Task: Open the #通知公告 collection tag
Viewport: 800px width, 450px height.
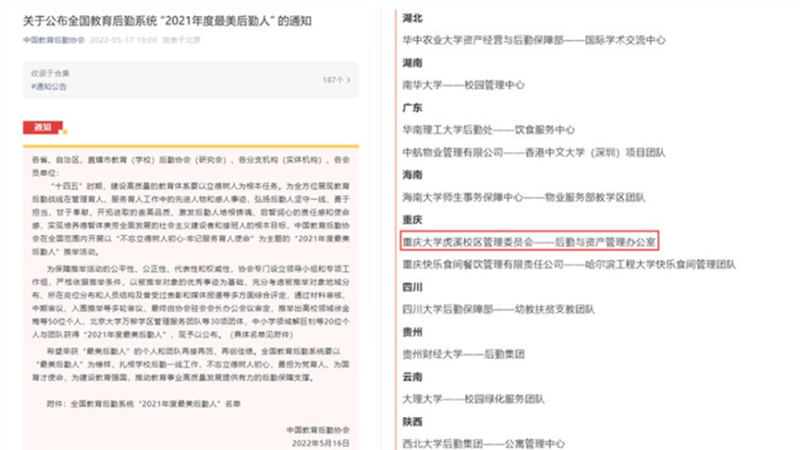Action: click(x=49, y=86)
